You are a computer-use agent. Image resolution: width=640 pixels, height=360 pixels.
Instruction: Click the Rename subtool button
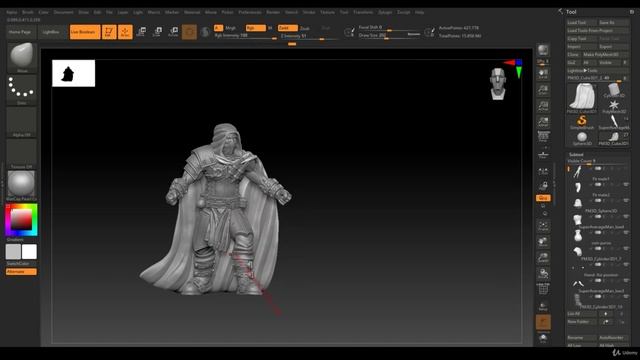pos(582,338)
